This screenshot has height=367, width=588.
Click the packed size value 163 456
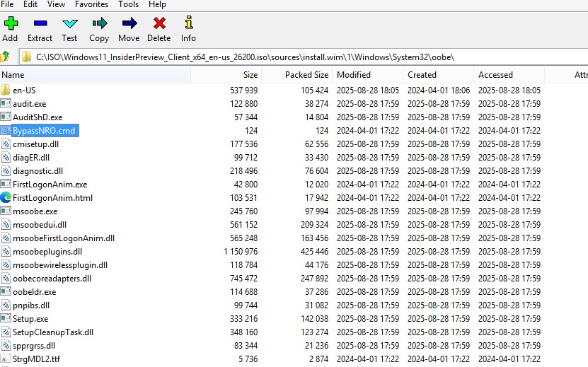click(314, 238)
